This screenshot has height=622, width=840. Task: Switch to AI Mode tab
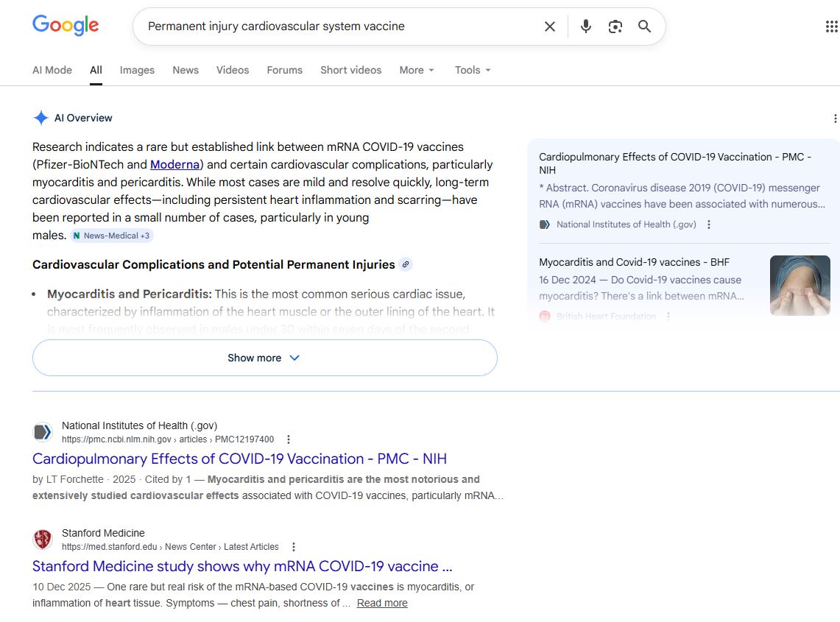point(52,70)
